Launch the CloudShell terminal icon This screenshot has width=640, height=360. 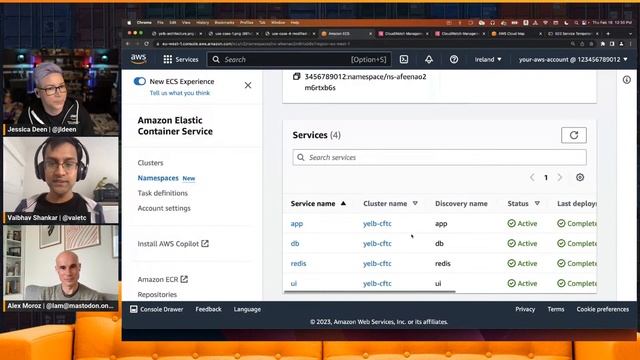click(x=404, y=60)
